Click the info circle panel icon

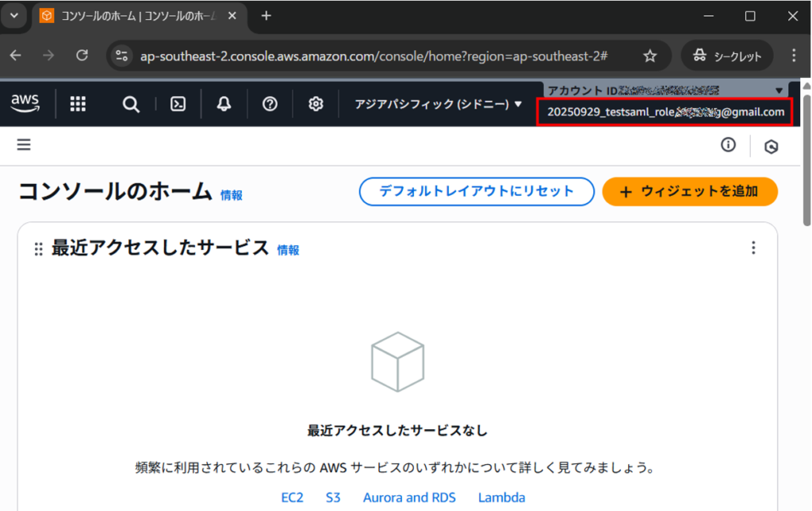(728, 144)
